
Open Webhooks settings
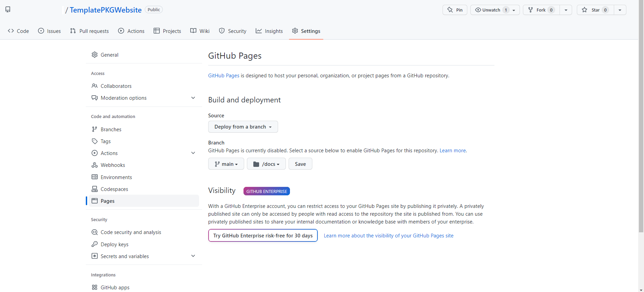[x=144, y=165]
